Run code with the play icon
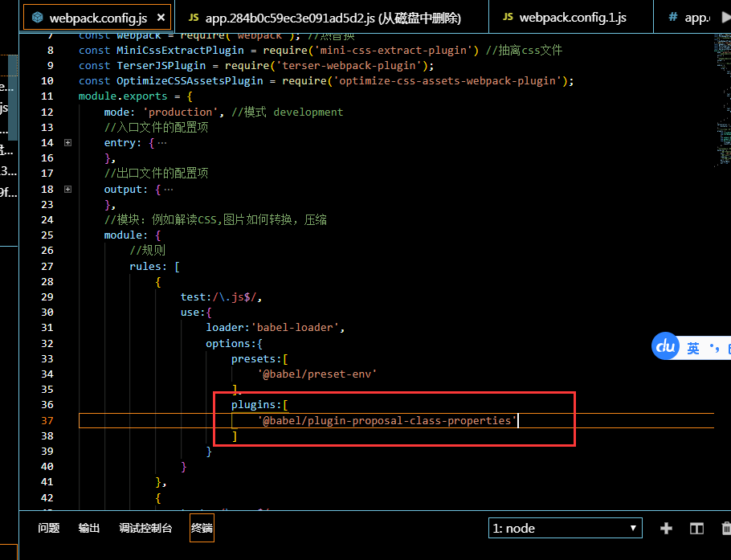This screenshot has width=731, height=560. point(726,17)
